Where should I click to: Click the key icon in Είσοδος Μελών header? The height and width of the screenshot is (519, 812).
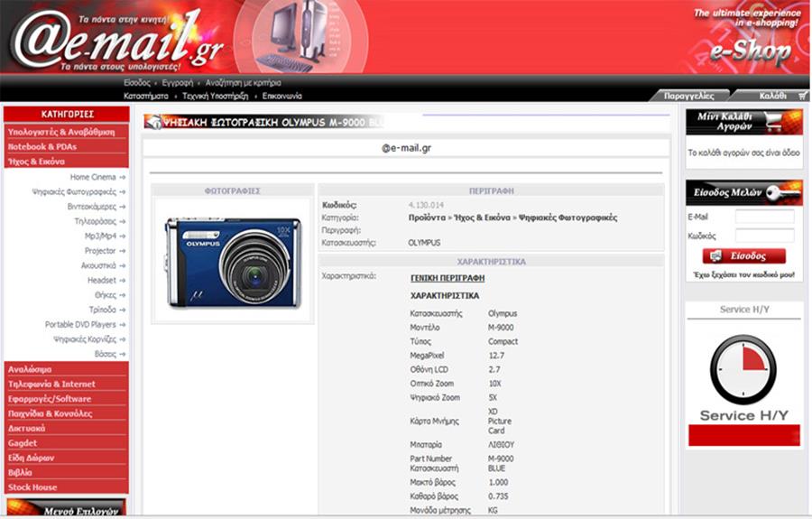click(783, 192)
